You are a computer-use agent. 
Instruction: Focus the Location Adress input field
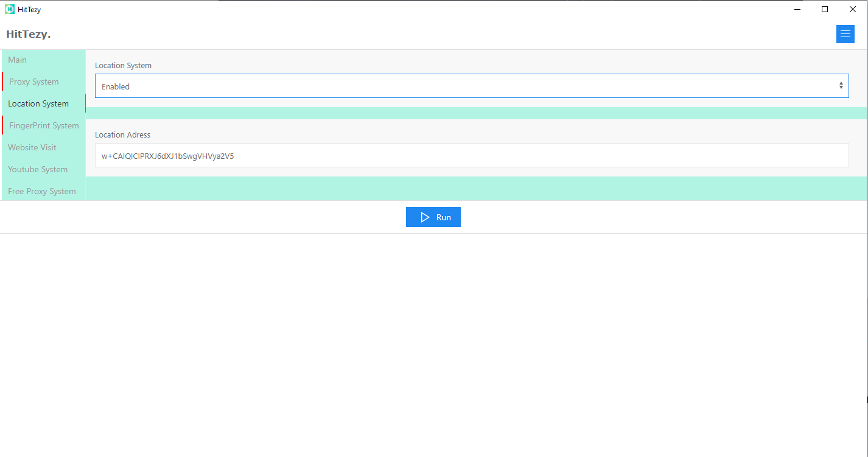(x=472, y=155)
